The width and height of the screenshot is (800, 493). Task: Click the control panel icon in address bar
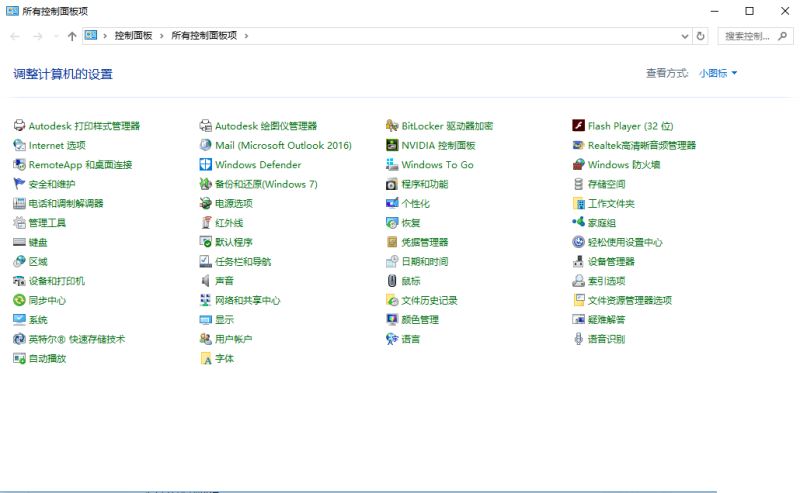click(x=91, y=35)
